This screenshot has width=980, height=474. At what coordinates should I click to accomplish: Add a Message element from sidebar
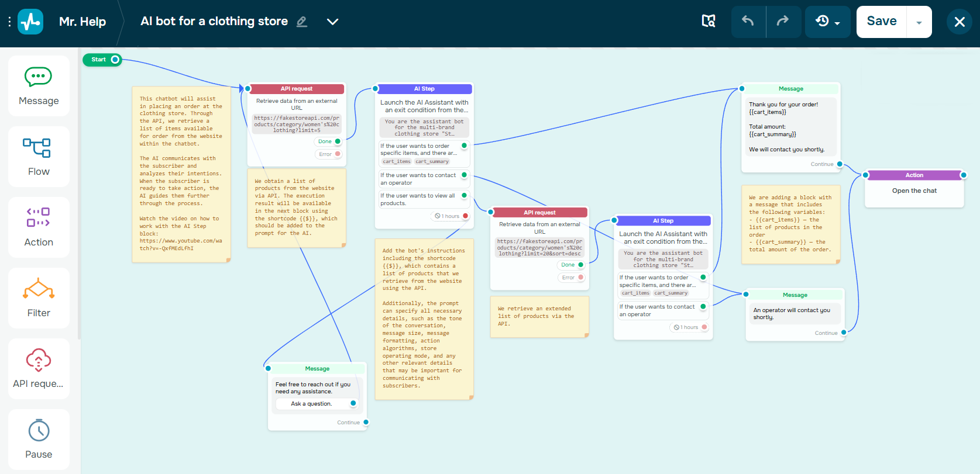tap(39, 86)
